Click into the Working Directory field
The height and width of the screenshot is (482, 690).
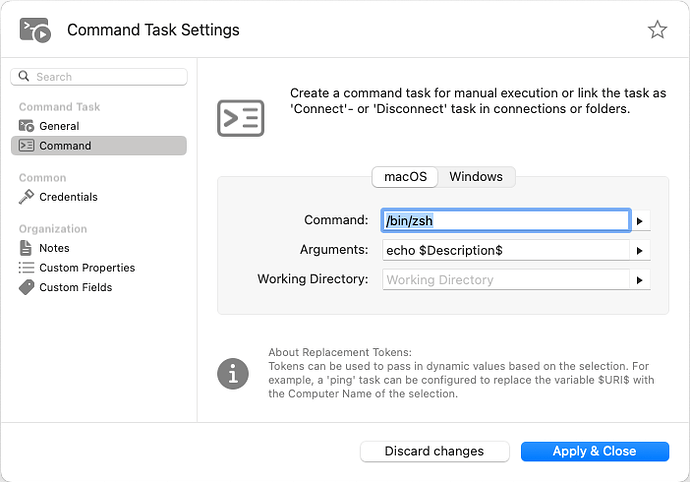coord(505,280)
